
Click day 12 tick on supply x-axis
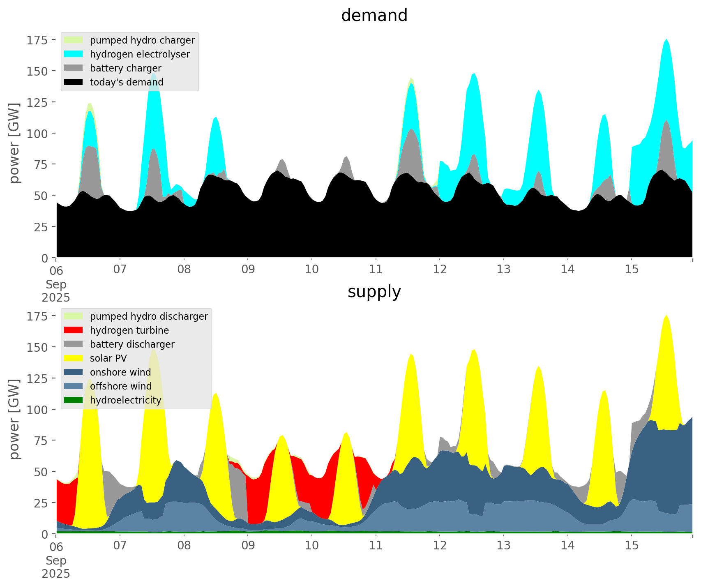click(440, 546)
